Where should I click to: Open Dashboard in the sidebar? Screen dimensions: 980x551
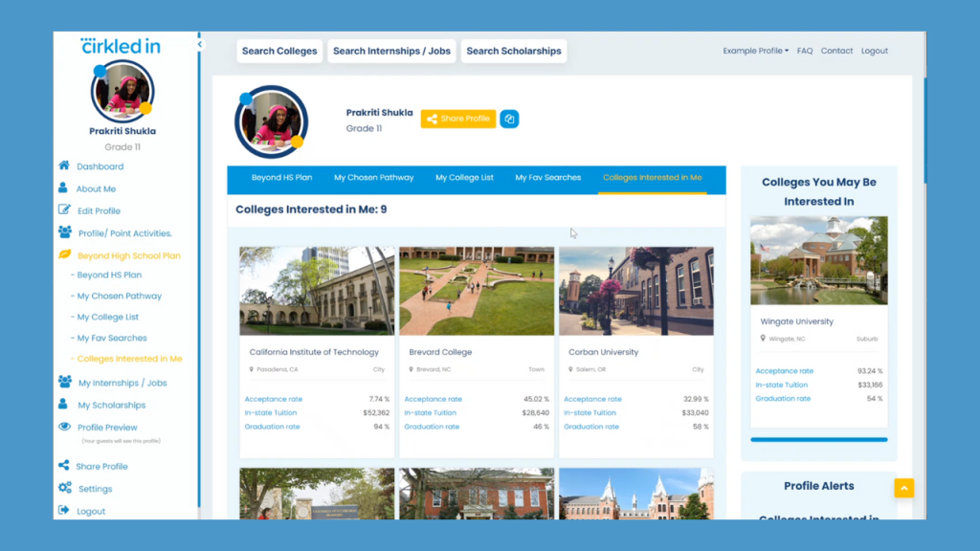[x=100, y=166]
